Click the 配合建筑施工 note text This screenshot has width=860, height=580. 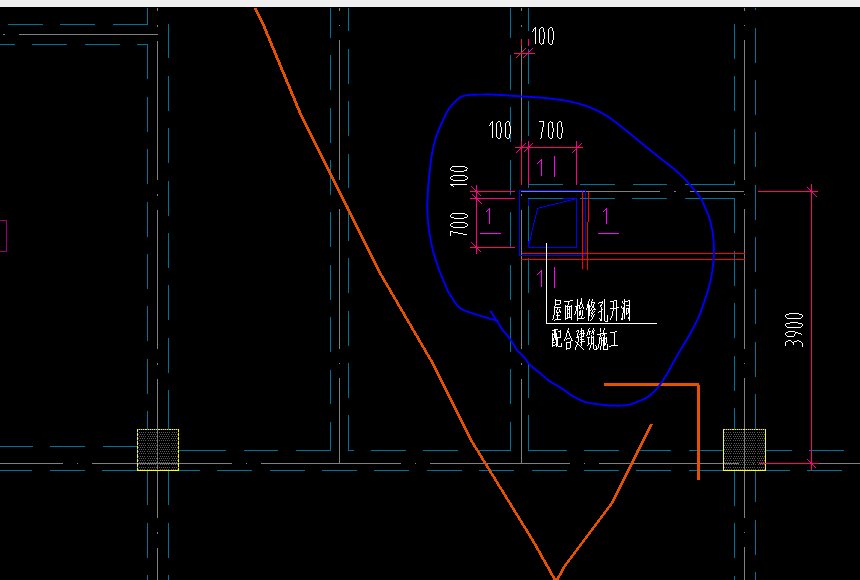coord(585,340)
